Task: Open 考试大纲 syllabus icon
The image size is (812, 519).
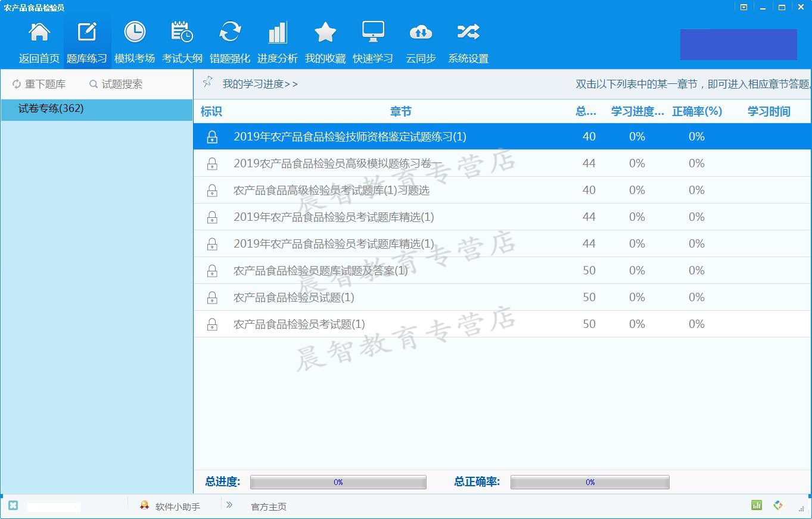Action: [x=182, y=32]
